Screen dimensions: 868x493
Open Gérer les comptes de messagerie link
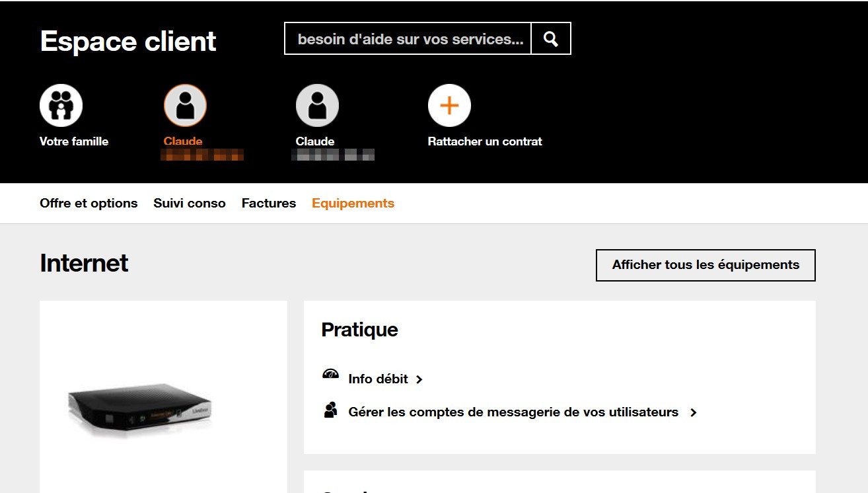coord(513,412)
